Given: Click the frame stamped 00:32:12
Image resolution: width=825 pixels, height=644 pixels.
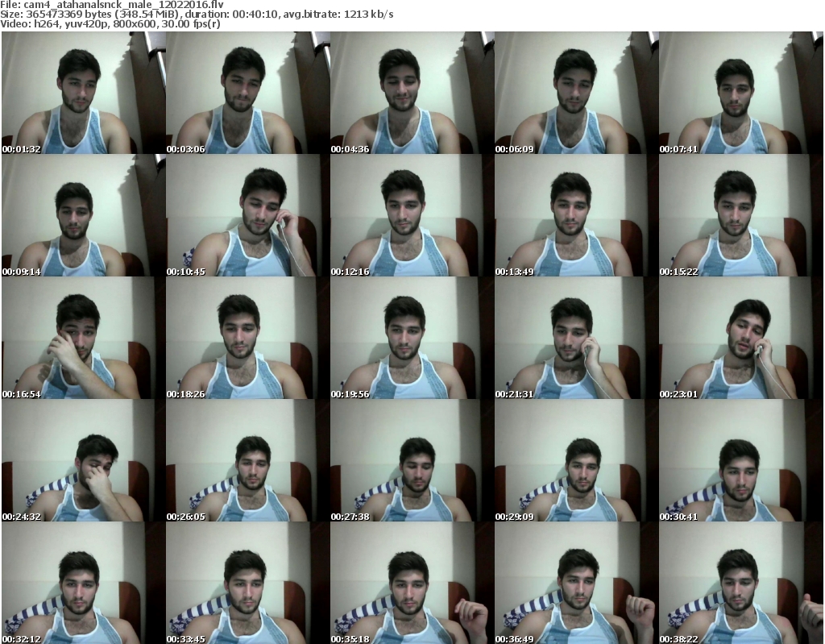Looking at the screenshot, I should [x=84, y=583].
